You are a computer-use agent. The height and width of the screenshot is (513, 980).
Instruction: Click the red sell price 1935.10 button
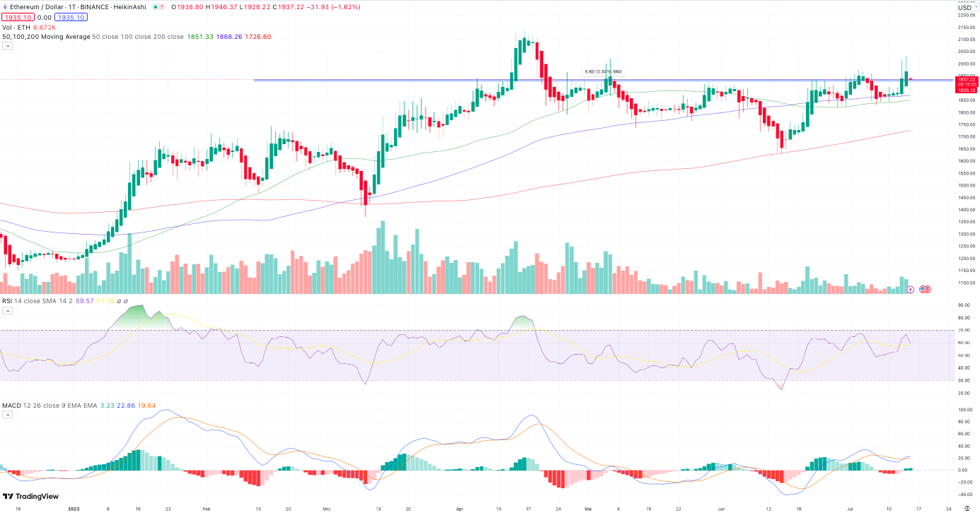(16, 17)
